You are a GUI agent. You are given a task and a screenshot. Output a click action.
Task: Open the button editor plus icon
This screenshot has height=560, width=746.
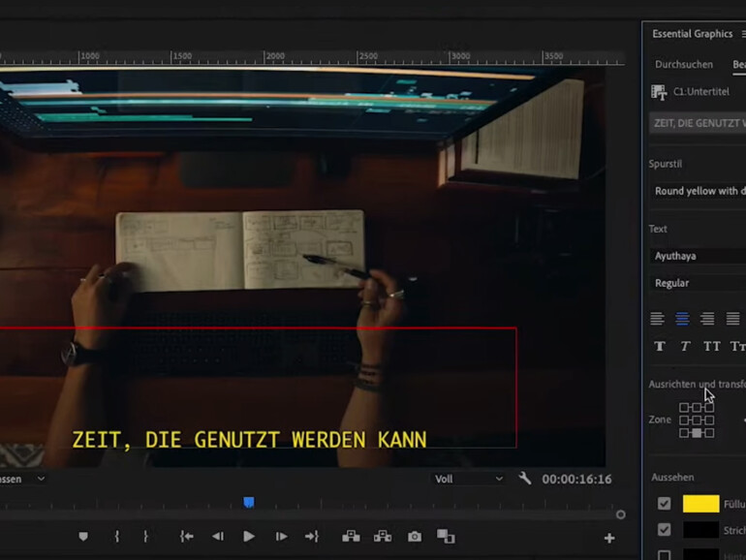click(x=609, y=538)
